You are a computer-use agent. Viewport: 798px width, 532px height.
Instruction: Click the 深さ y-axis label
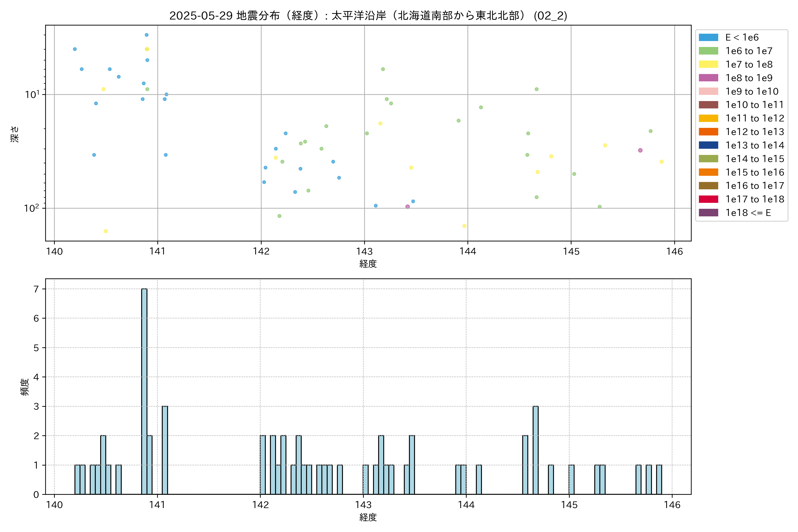pos(15,134)
